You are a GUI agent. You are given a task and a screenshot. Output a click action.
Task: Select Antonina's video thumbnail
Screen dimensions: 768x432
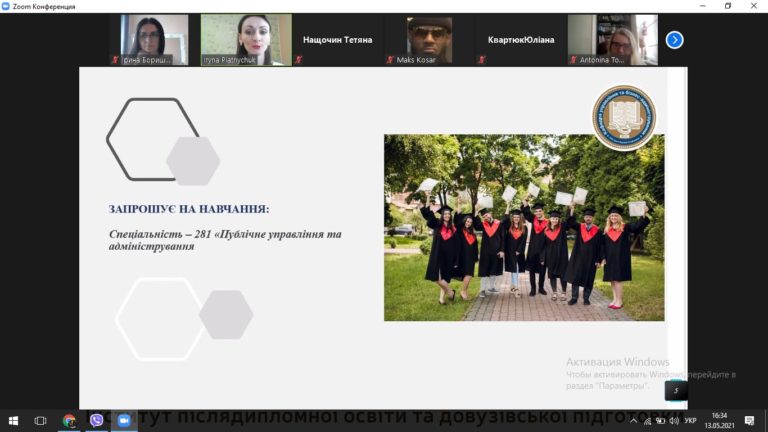click(612, 40)
